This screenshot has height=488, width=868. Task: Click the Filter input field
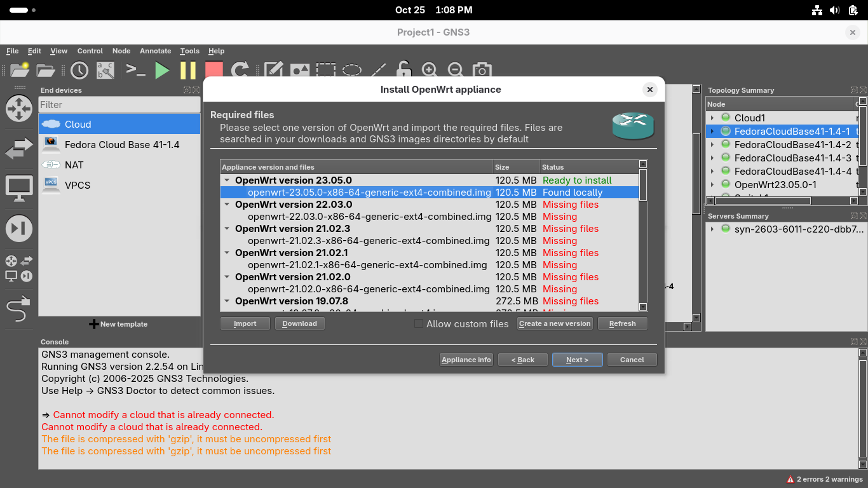(119, 105)
